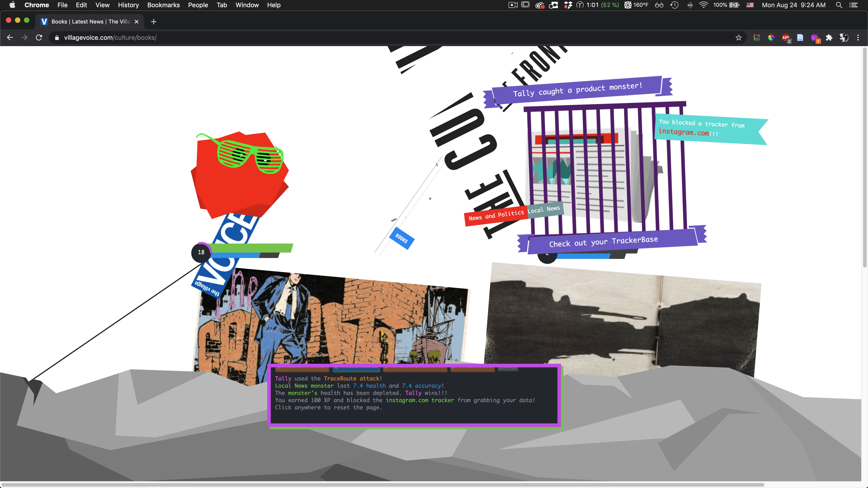
Task: Open the View menu
Action: point(102,5)
